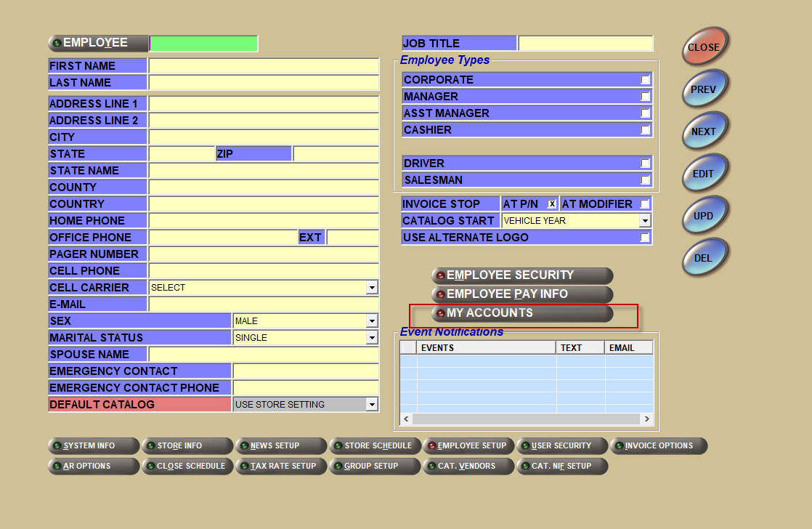Switch to the Store Info tab
This screenshot has height=529, width=812.
[x=187, y=445]
